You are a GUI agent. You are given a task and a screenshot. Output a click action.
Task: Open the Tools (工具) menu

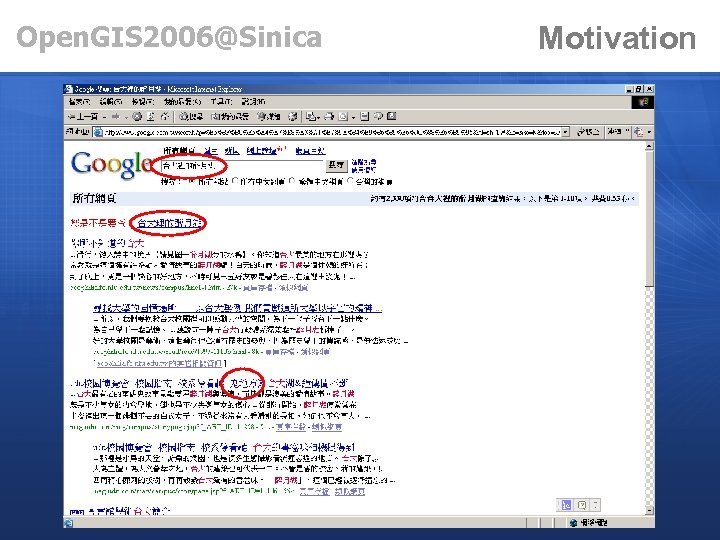click(x=222, y=102)
